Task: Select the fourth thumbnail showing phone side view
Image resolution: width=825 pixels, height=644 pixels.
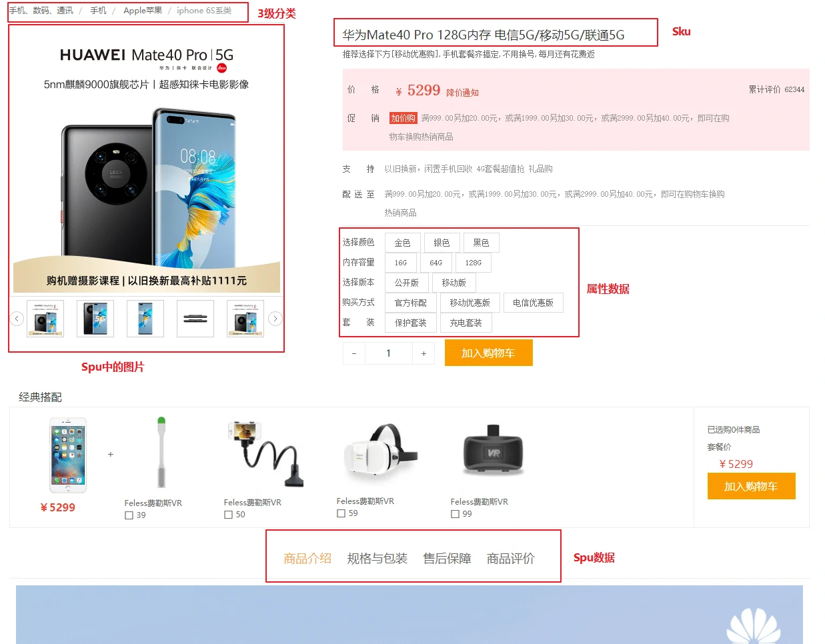Action: pyautogui.click(x=195, y=319)
